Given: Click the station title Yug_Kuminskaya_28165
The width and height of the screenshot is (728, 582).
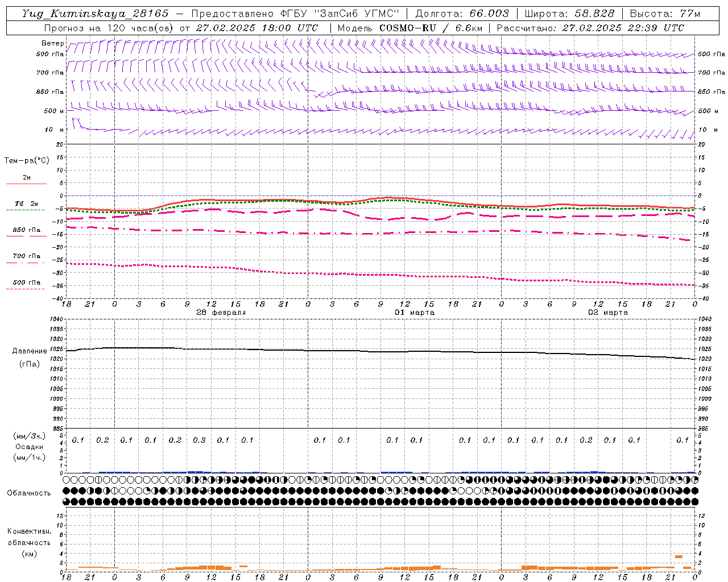Looking at the screenshot, I should (95, 14).
